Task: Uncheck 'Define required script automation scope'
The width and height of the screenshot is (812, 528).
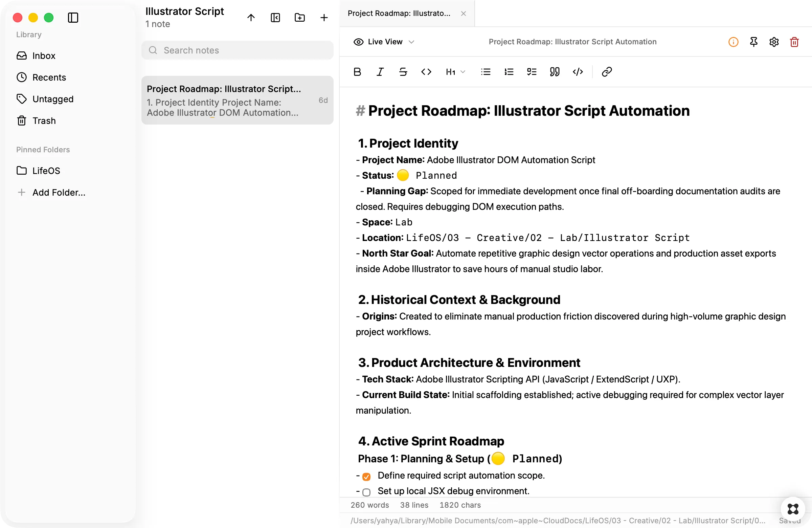Action: tap(366, 477)
